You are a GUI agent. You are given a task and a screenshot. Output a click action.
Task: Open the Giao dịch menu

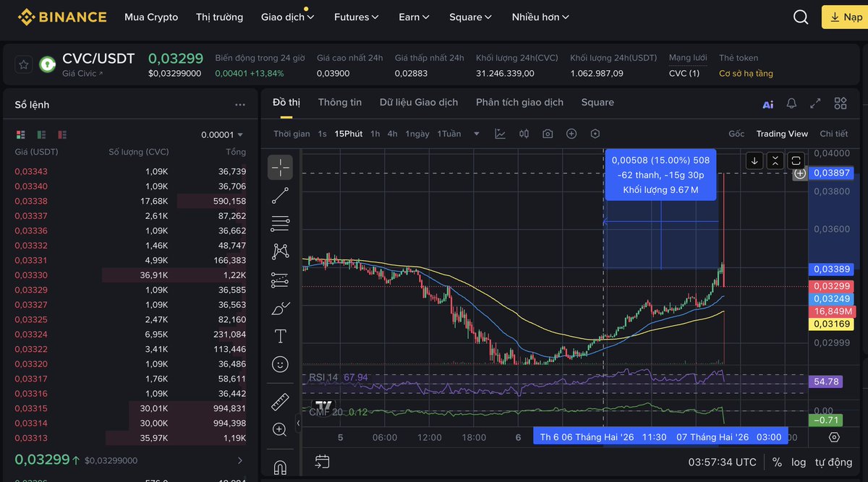[287, 17]
